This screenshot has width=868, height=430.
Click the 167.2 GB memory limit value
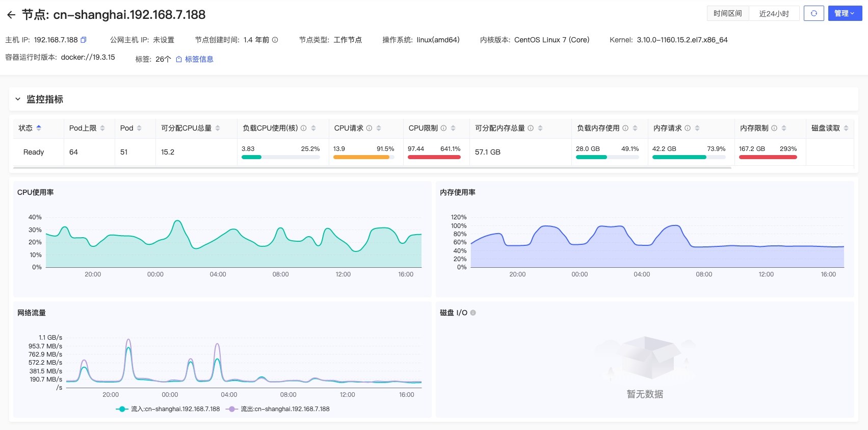click(752, 149)
